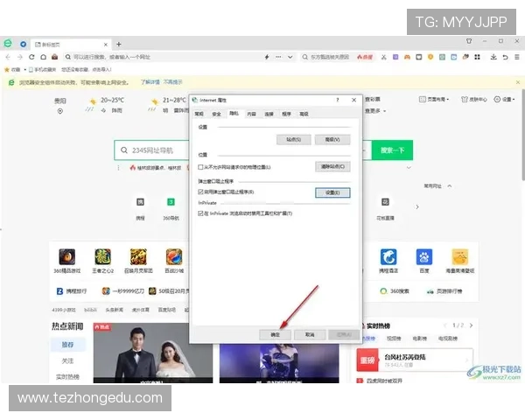Click the 360搜索 link
525x420 pixels.
(395, 291)
